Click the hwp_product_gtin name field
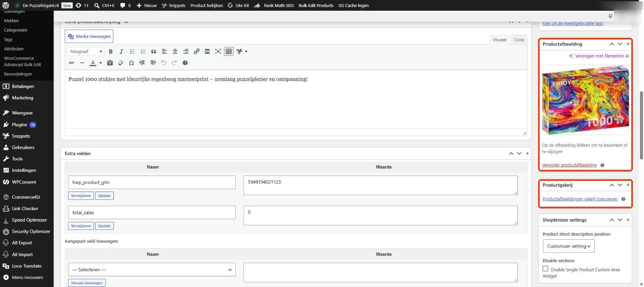644x287 pixels. click(152, 182)
